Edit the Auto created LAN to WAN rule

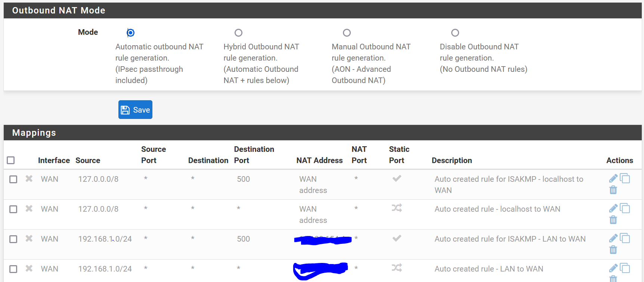pos(613,268)
